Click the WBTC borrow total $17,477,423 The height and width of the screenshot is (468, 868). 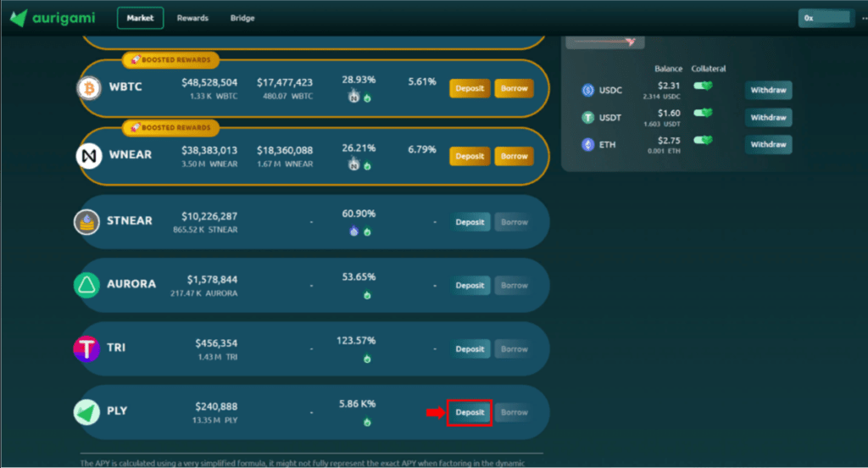[285, 82]
